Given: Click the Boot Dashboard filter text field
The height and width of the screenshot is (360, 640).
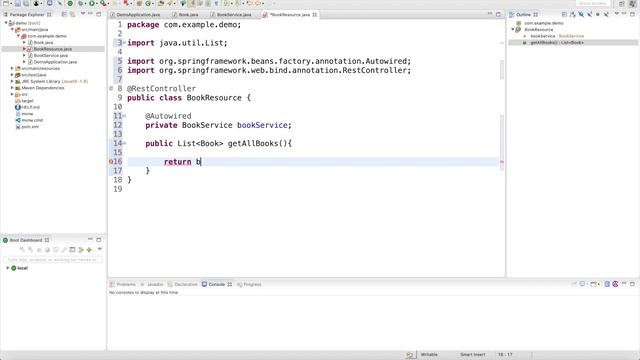Looking at the screenshot, I should click(53, 260).
